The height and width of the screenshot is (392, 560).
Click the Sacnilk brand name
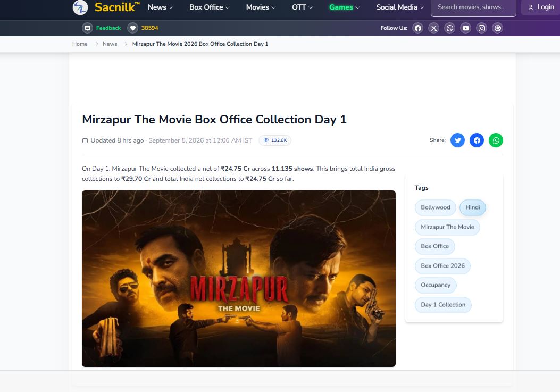pyautogui.click(x=117, y=7)
